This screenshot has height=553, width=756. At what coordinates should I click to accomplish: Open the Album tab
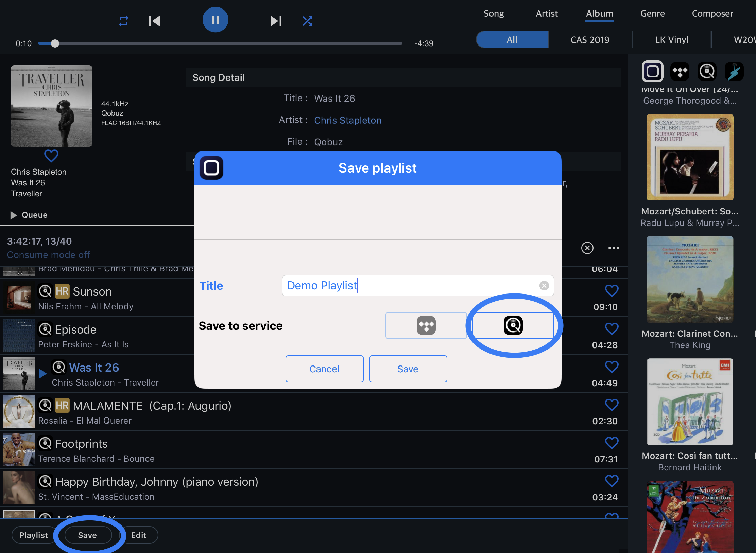tap(600, 14)
